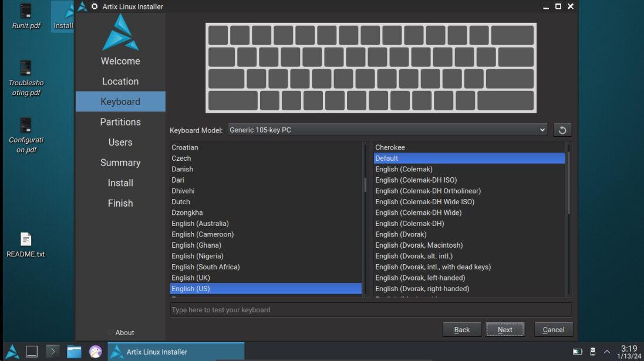Open the Configuration.pdf desktop icon
The width and height of the screenshot is (644, 361).
tap(26, 136)
